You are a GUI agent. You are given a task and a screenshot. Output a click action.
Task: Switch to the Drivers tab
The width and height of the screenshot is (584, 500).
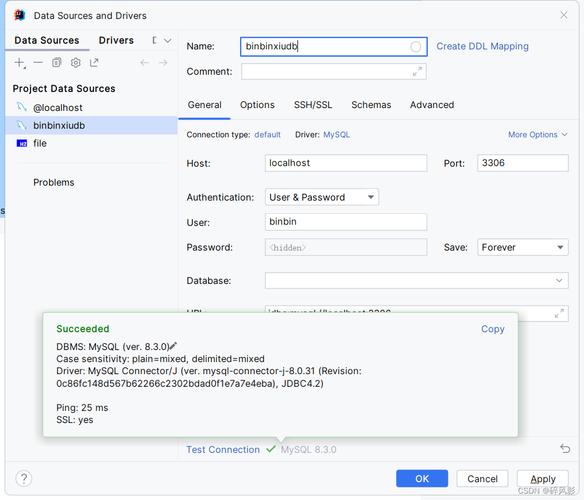tap(116, 40)
